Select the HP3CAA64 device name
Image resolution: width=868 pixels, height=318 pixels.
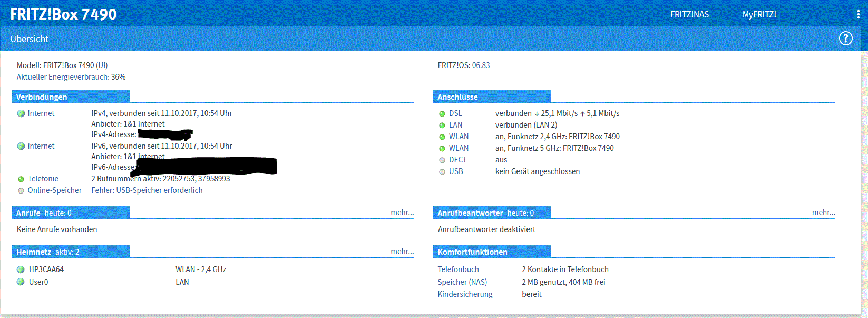[x=46, y=269]
